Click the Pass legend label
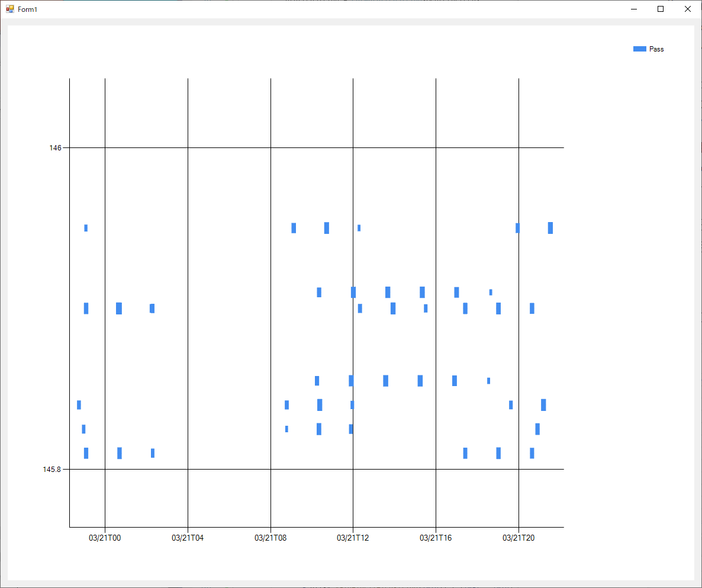The image size is (702, 588). (x=656, y=49)
